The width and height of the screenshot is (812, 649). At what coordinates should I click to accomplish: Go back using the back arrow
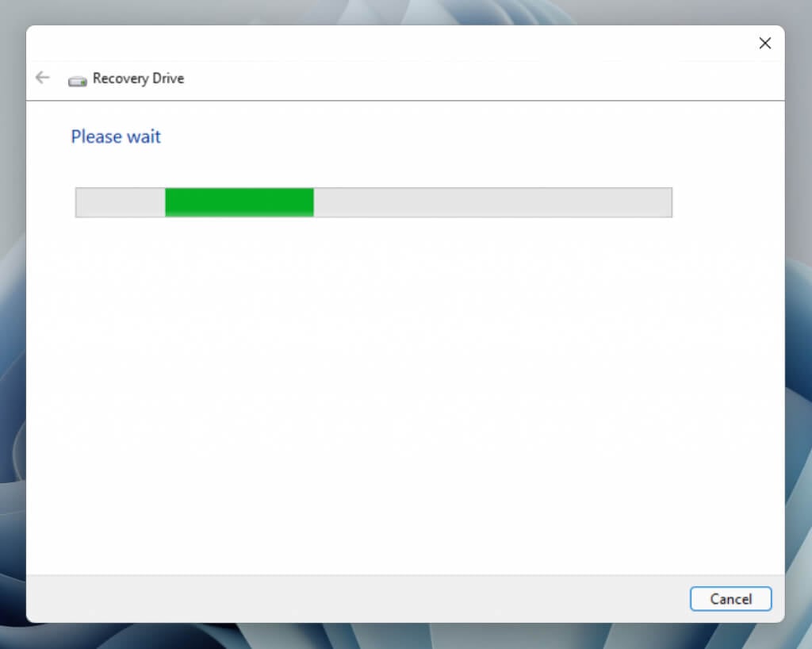coord(43,78)
